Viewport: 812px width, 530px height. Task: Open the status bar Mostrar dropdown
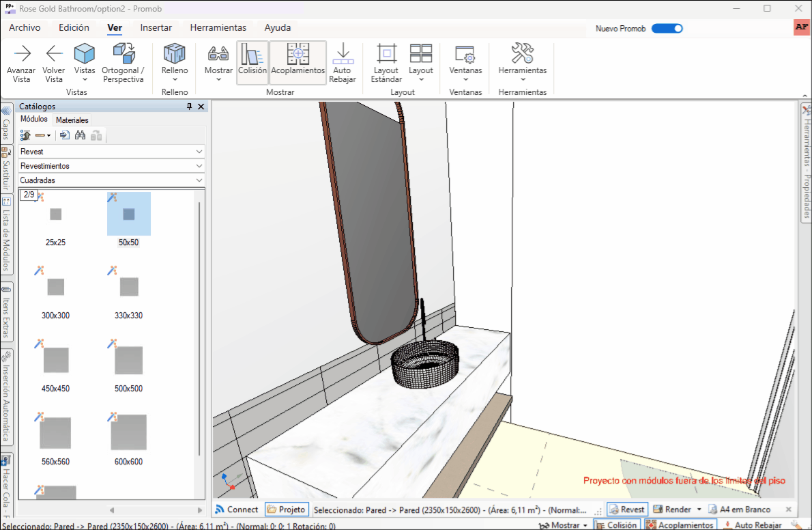(x=564, y=525)
